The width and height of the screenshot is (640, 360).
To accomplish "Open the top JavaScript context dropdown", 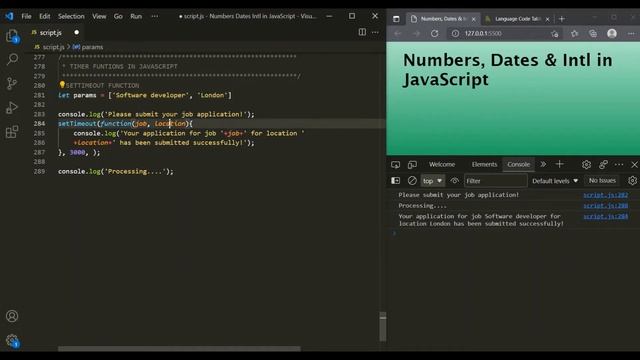I will [x=432, y=180].
